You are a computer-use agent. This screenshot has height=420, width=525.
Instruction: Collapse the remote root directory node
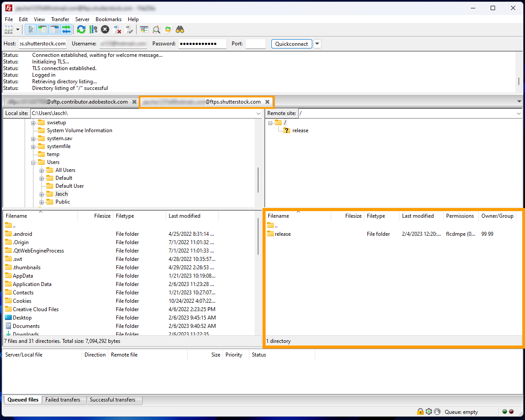tap(270, 123)
